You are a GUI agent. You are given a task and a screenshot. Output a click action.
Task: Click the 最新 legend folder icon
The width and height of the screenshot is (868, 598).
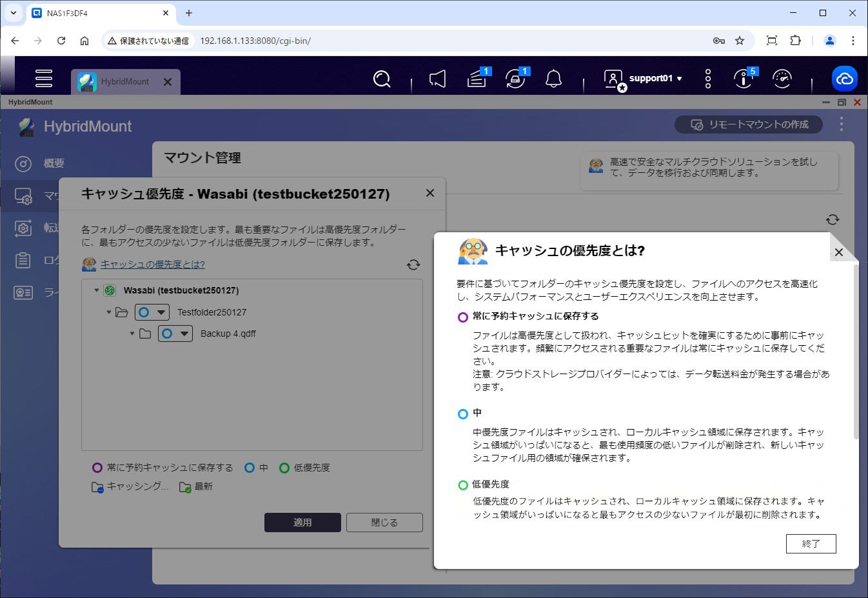point(185,487)
